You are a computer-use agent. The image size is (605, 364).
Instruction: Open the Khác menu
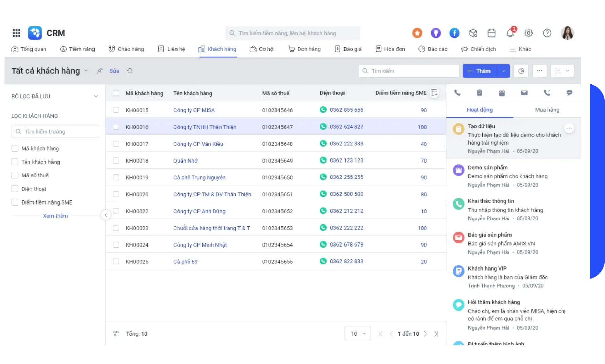521,49
